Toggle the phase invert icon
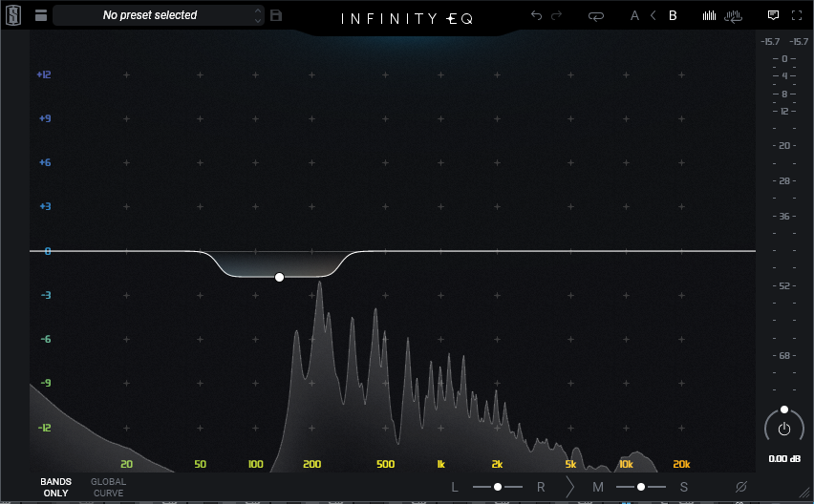Viewport: 814px width, 504px height. tap(740, 487)
